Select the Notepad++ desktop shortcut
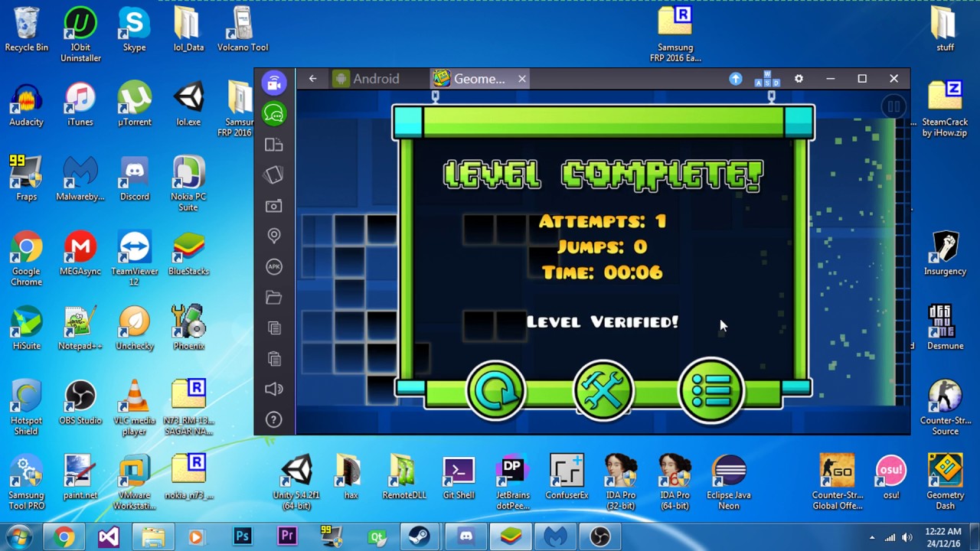Image resolution: width=980 pixels, height=551 pixels. pyautogui.click(x=80, y=328)
